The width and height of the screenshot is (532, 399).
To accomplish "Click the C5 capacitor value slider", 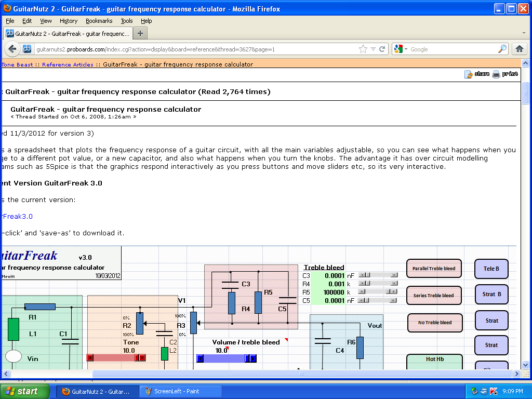I will [x=378, y=300].
